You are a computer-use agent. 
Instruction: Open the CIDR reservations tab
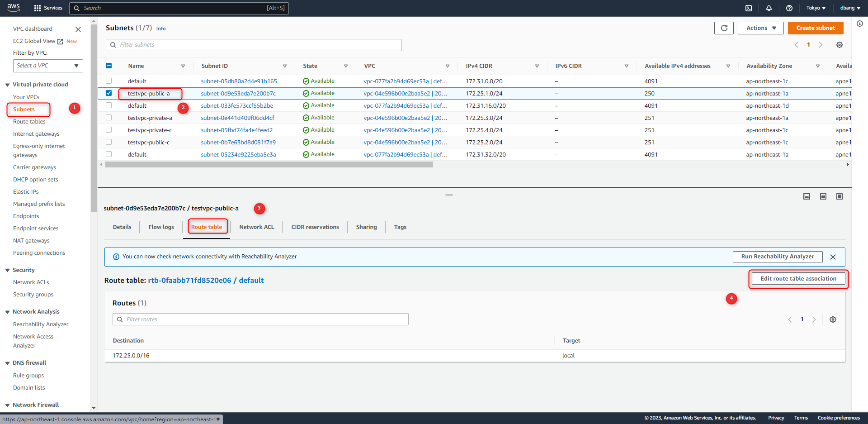[315, 227]
